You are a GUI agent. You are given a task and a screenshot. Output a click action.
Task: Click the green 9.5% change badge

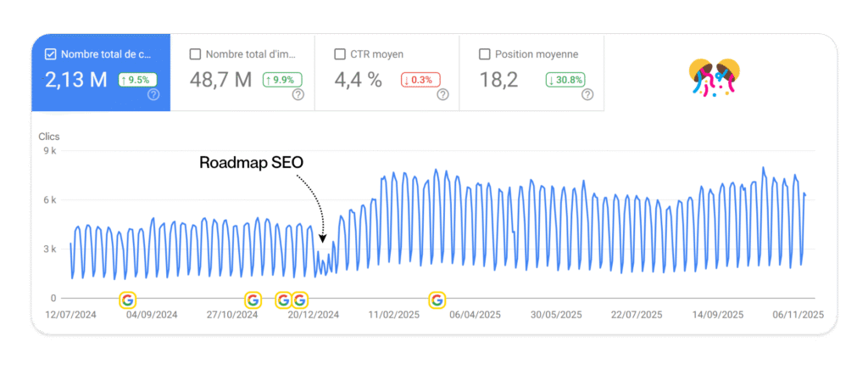click(x=139, y=80)
